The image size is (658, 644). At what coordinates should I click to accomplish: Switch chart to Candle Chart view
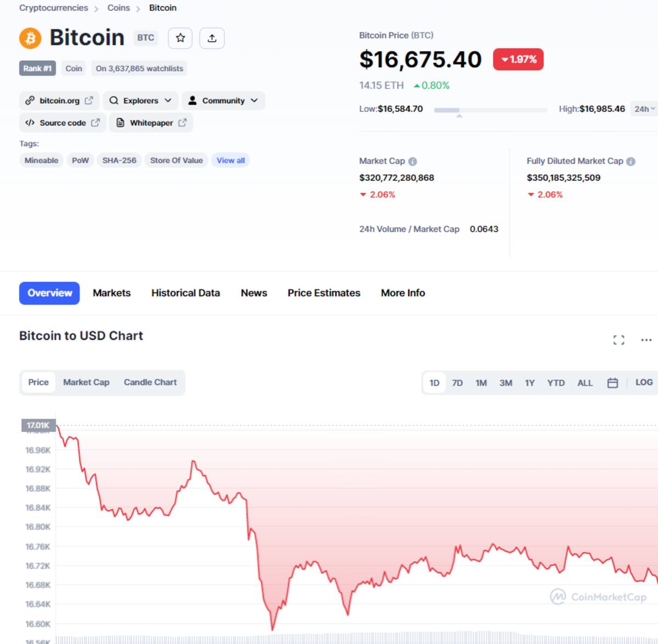150,382
